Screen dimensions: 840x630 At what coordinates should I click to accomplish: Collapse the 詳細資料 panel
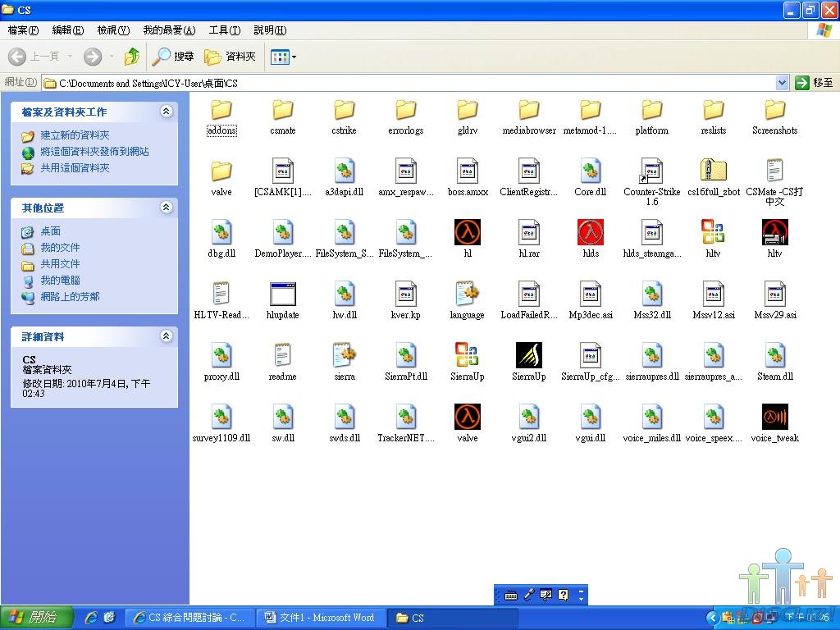166,336
